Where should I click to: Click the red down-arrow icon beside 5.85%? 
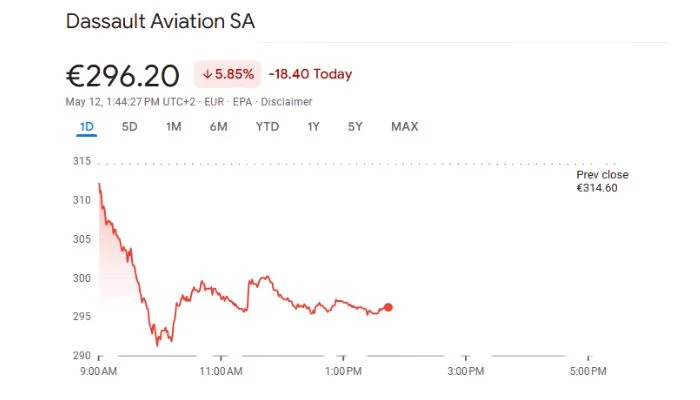(207, 74)
